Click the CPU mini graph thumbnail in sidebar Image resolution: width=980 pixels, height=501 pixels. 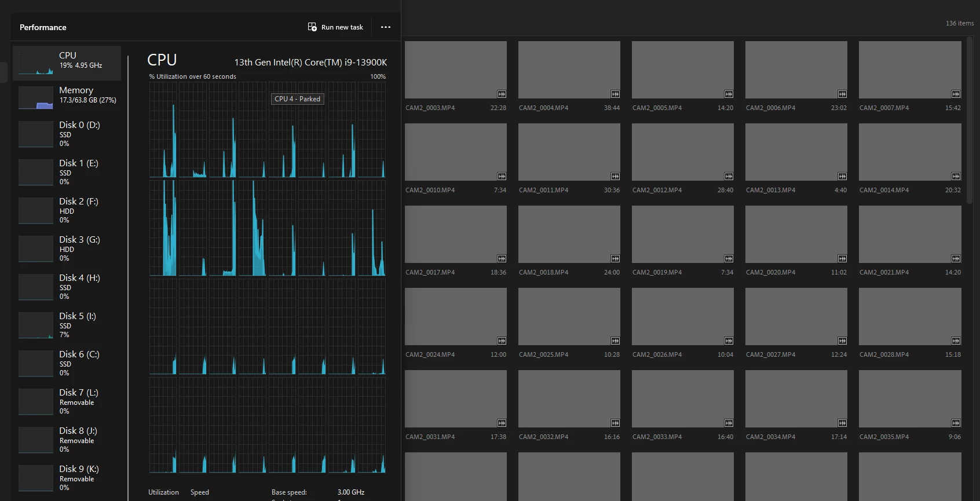coord(36,63)
